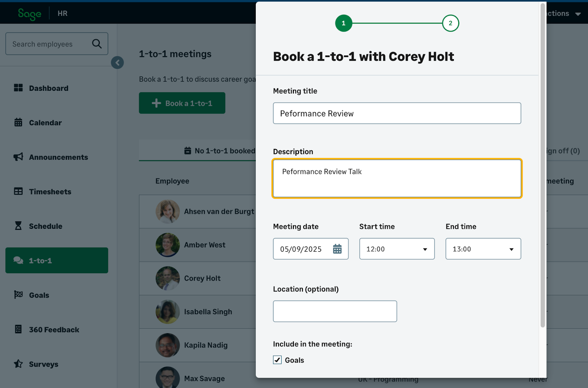Viewport: 588px width, 388px height.
Task: Open the Start time dropdown
Action: click(x=397, y=249)
